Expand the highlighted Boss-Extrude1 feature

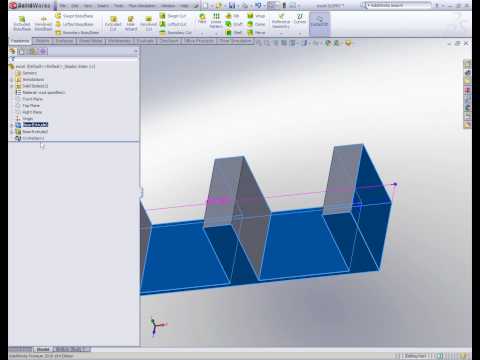tap(12, 125)
